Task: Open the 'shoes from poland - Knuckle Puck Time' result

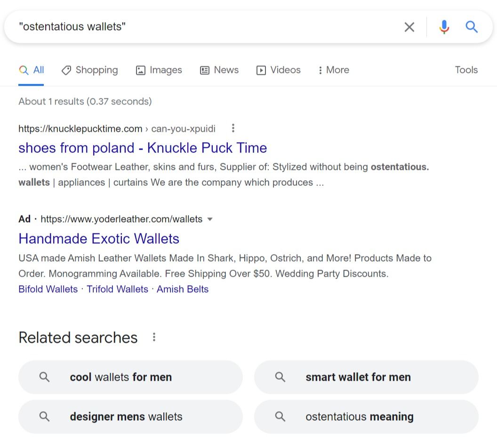Action: coord(142,148)
